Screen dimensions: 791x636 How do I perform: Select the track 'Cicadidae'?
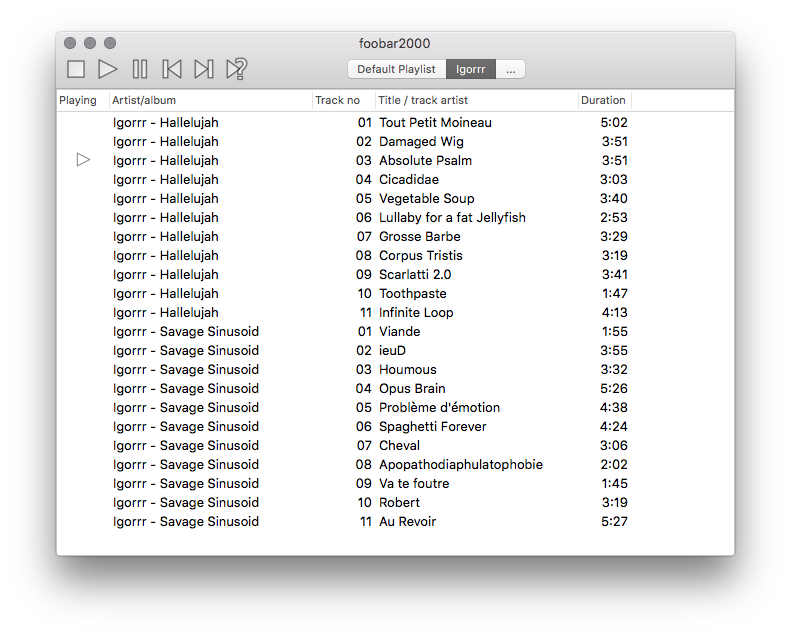pyautogui.click(x=409, y=180)
